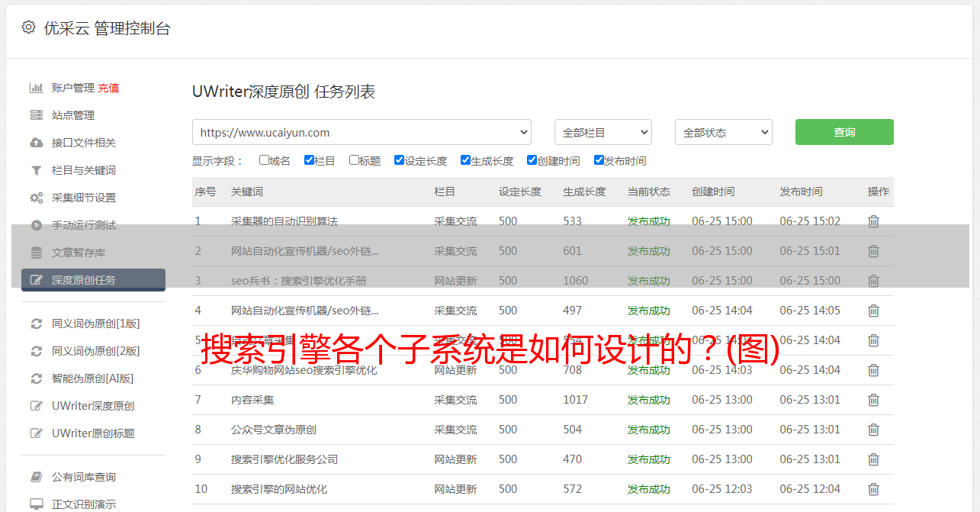This screenshot has width=980, height=512.
Task: Click the refresh icon for 同义词伪原创[2版]
Action: pyautogui.click(x=36, y=351)
